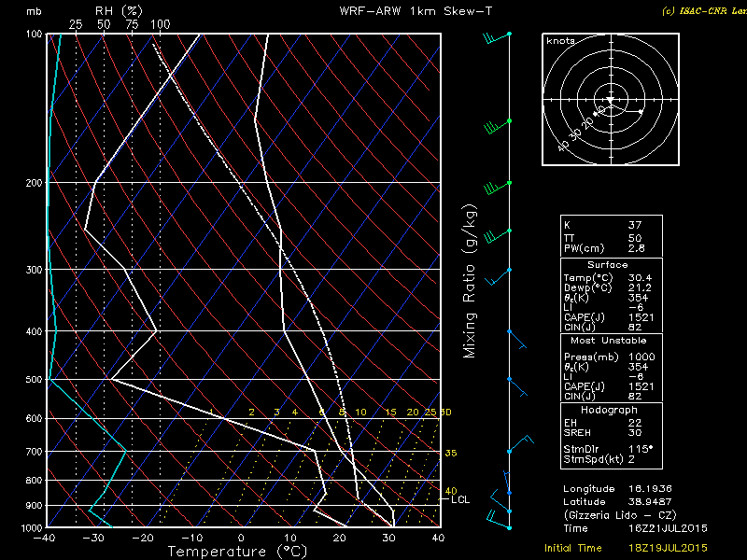747x560 pixels.
Task: Click the StmSpd(kt) value 2
Action: pos(632,459)
